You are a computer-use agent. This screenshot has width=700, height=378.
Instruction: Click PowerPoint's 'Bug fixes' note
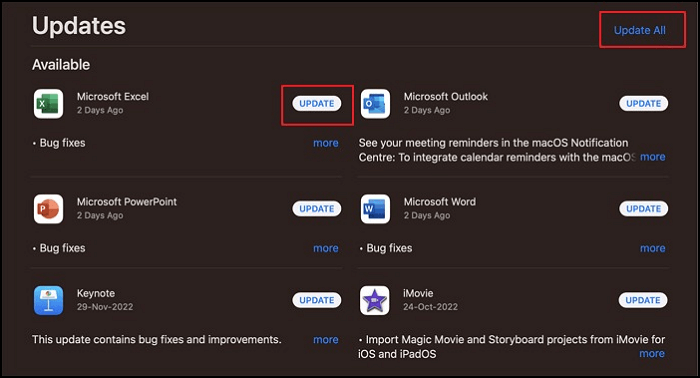[59, 248]
